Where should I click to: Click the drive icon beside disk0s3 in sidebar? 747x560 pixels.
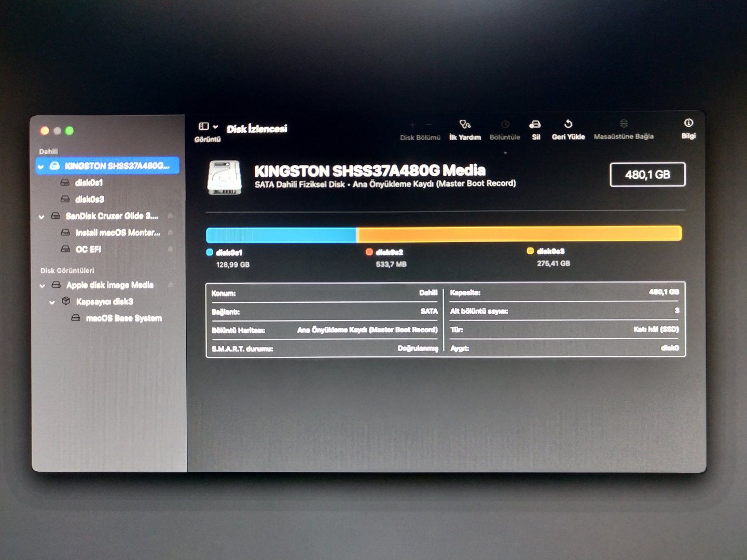point(65,199)
